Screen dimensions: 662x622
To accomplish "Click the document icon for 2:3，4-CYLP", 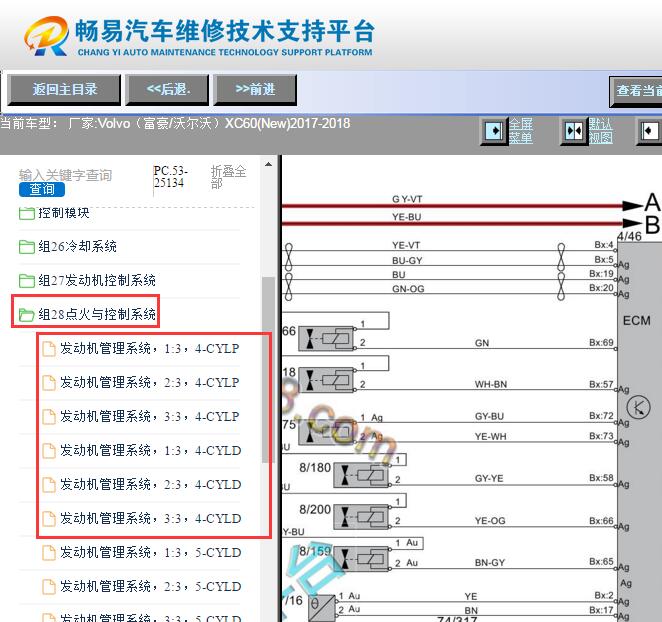I will (x=49, y=383).
